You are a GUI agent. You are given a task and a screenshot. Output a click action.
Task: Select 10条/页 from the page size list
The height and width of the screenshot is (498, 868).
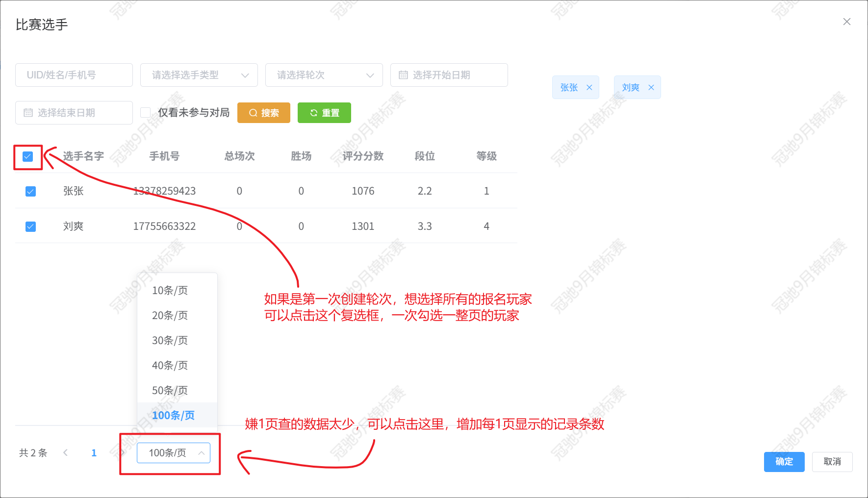tap(170, 290)
